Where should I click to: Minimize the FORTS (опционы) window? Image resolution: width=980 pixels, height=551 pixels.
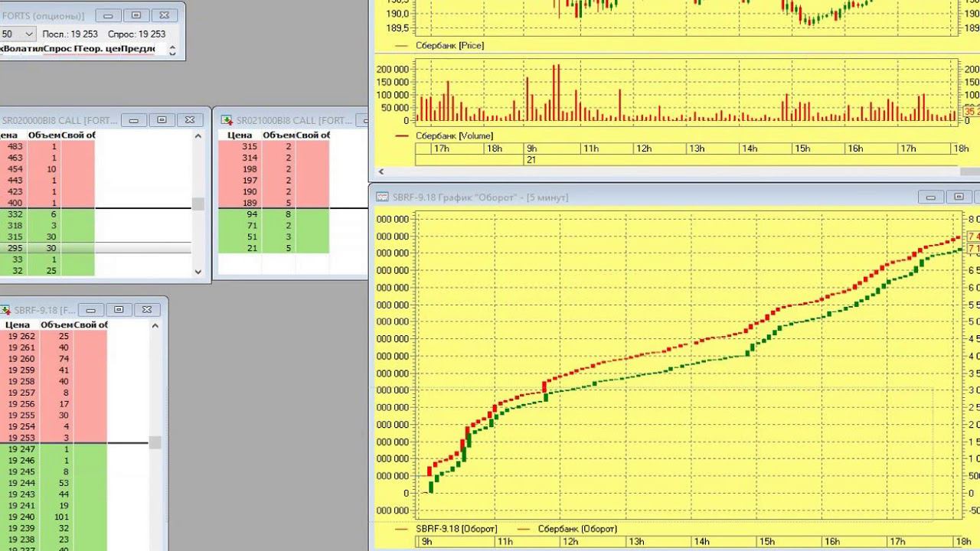pyautogui.click(x=109, y=15)
